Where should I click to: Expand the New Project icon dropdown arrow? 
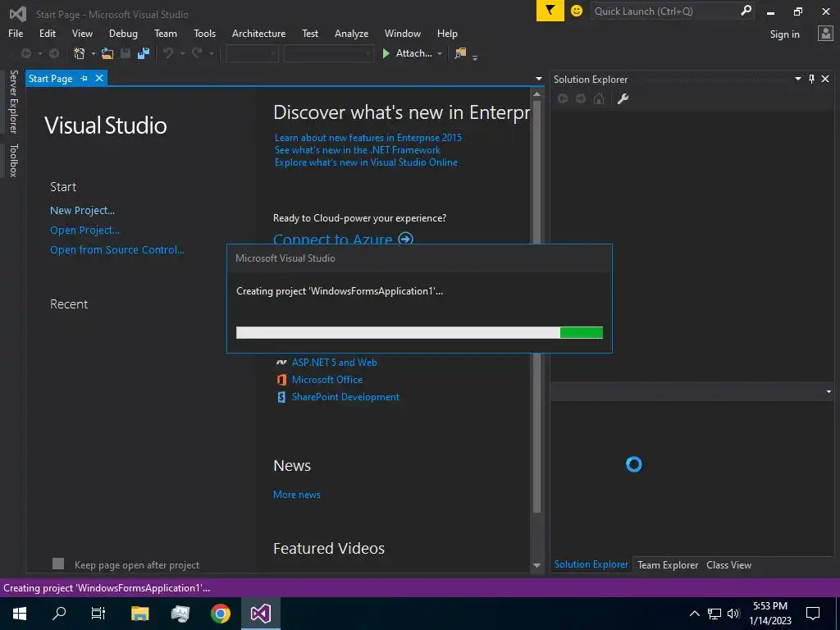94,53
